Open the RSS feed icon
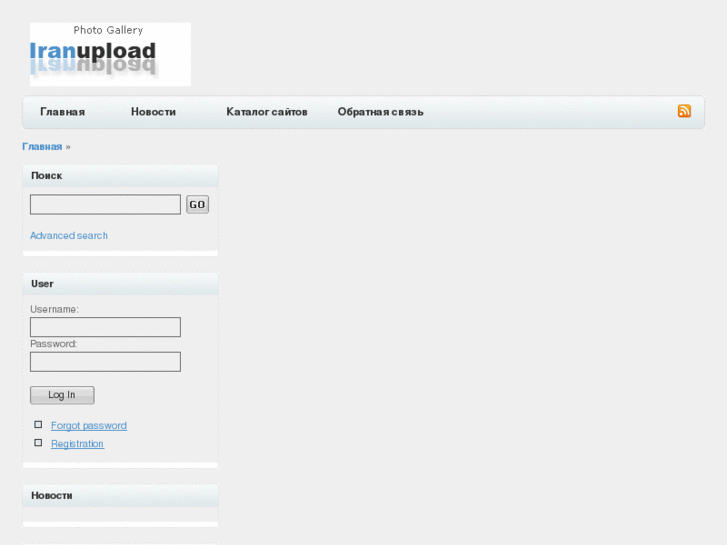 (684, 111)
